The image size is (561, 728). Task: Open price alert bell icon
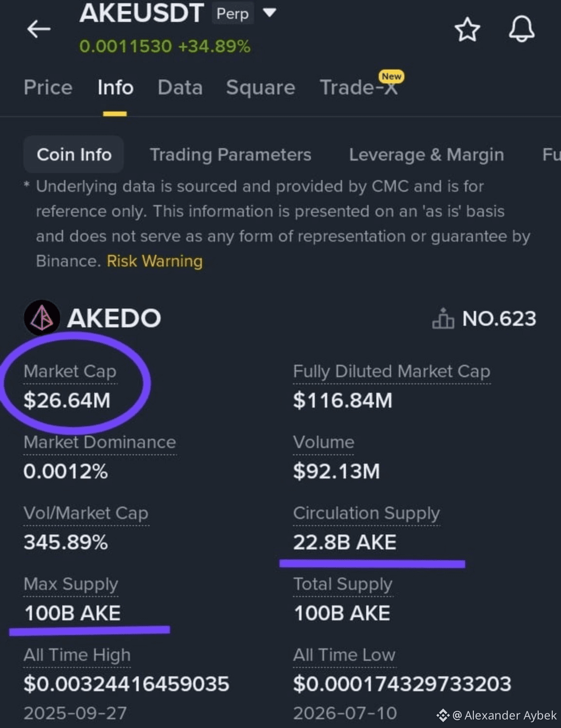[522, 29]
